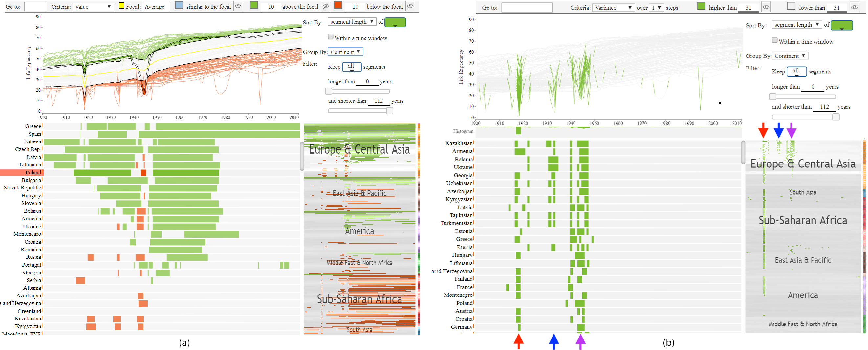
Task: Click the 'Go to' field in Value view
Action: 36,6
